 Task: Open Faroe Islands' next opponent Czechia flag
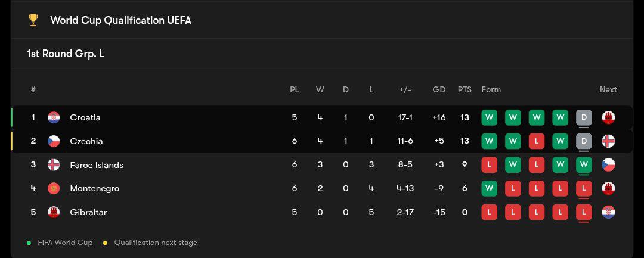coord(608,165)
